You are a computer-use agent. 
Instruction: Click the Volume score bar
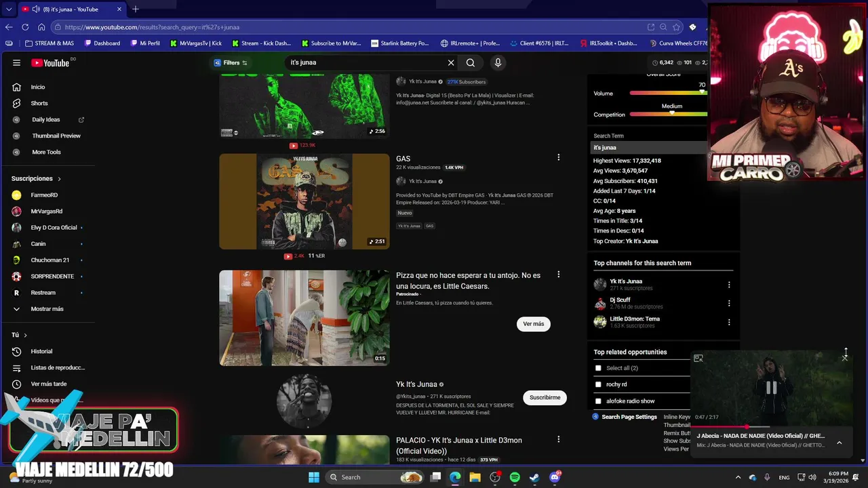pos(668,94)
